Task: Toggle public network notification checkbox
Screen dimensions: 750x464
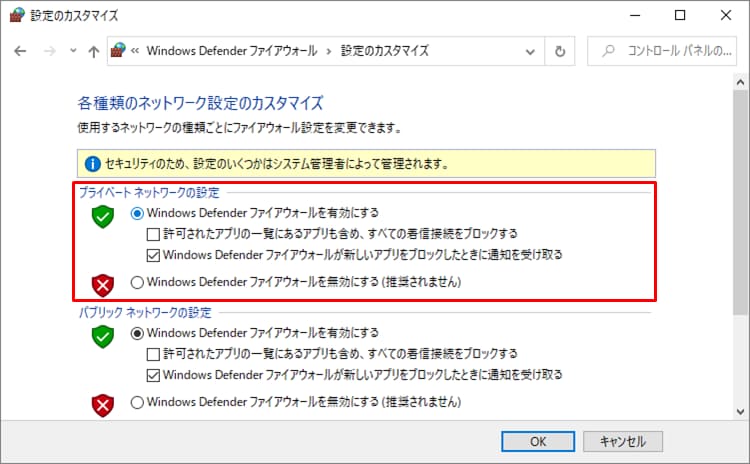Action: click(x=153, y=375)
